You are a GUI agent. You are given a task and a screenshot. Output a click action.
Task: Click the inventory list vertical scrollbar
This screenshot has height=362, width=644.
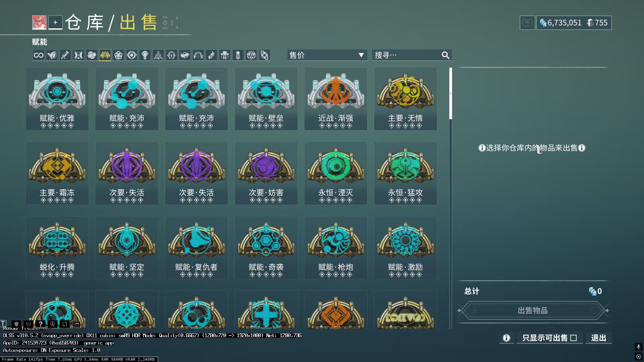[x=450, y=198]
